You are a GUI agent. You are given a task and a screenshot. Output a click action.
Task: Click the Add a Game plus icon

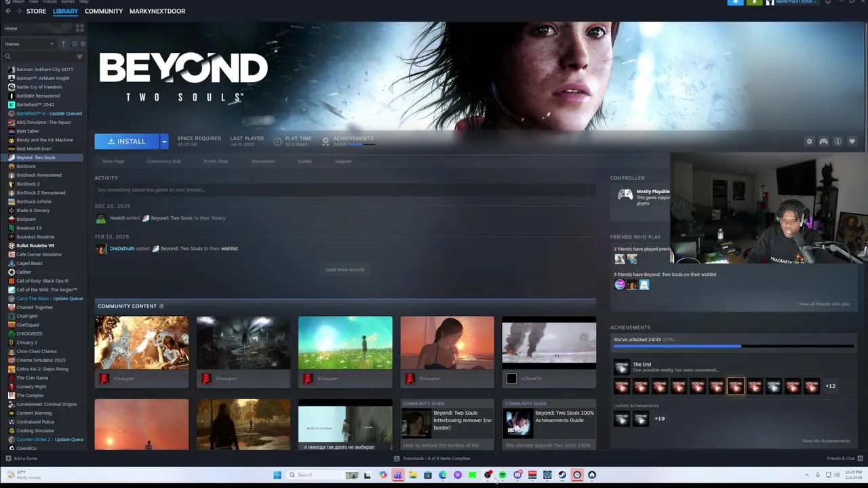(x=8, y=458)
